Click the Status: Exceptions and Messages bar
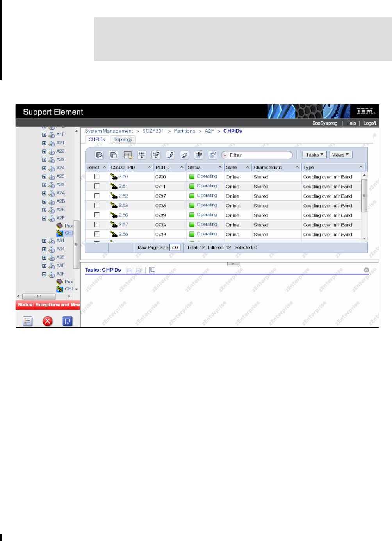Image resolution: width=392 pixels, height=541 pixels. point(48,305)
